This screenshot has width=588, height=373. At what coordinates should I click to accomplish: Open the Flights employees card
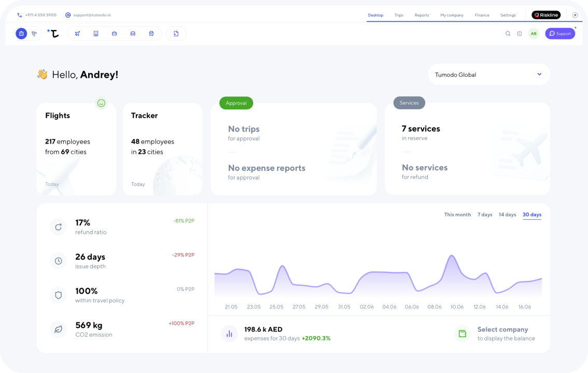(77, 149)
